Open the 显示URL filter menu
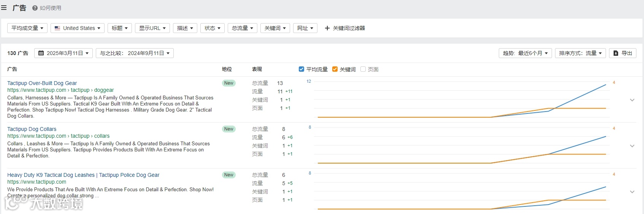The width and height of the screenshot is (644, 214). (x=152, y=28)
